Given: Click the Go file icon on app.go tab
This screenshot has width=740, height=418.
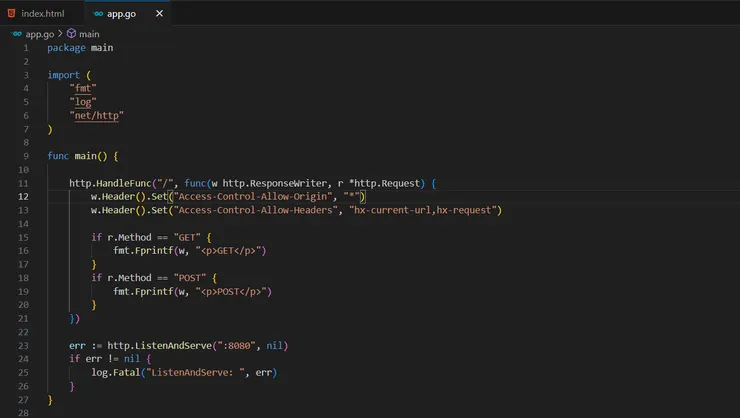Looking at the screenshot, I should click(x=97, y=13).
